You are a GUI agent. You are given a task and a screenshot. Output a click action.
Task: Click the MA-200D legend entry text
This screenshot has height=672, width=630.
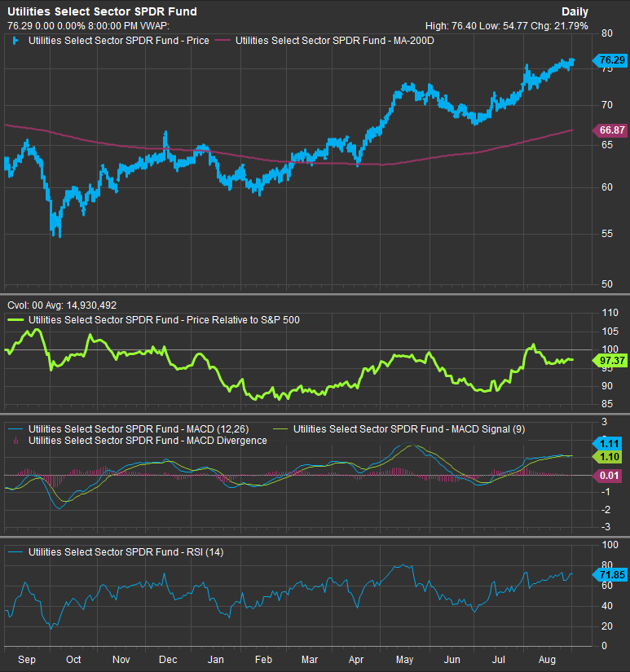[334, 41]
